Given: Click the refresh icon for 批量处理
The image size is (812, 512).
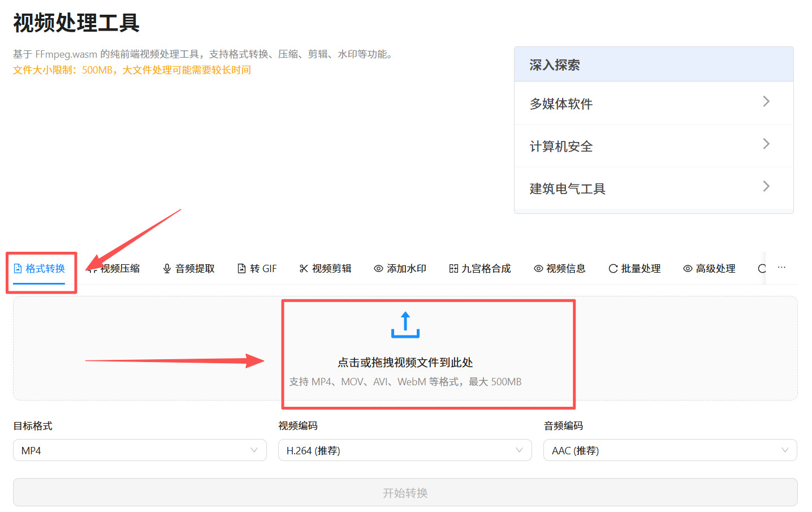Looking at the screenshot, I should (x=613, y=269).
